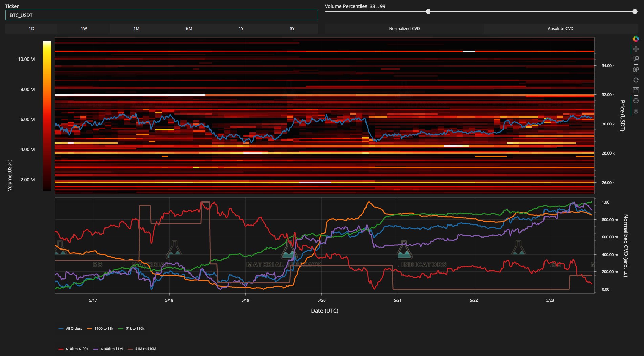
Task: Choose the 1W timeframe
Action: [x=84, y=29]
